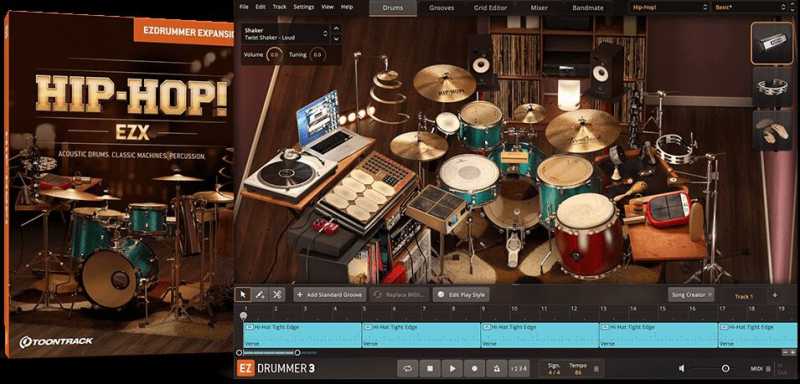This screenshot has height=384, width=800.
Task: Click Add Standard Groove
Action: click(x=330, y=295)
